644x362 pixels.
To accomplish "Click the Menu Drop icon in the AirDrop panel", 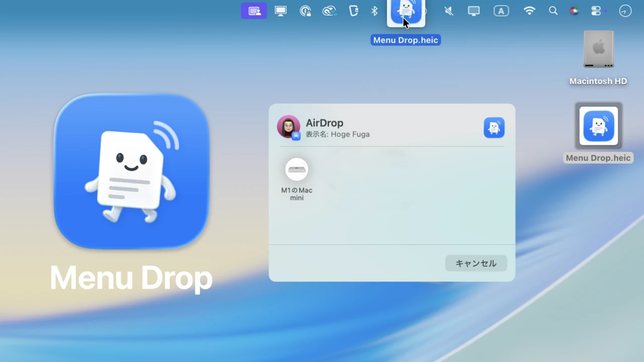I will tap(494, 128).
